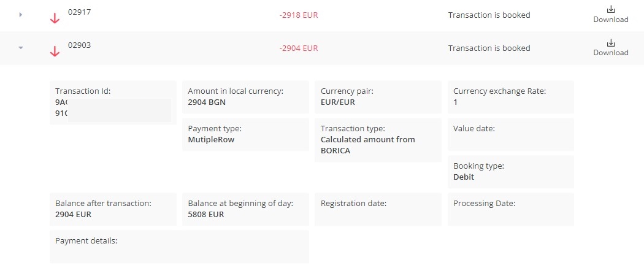Click the Currency exchange Rate box
This screenshot has height=276, width=644.
510,97
